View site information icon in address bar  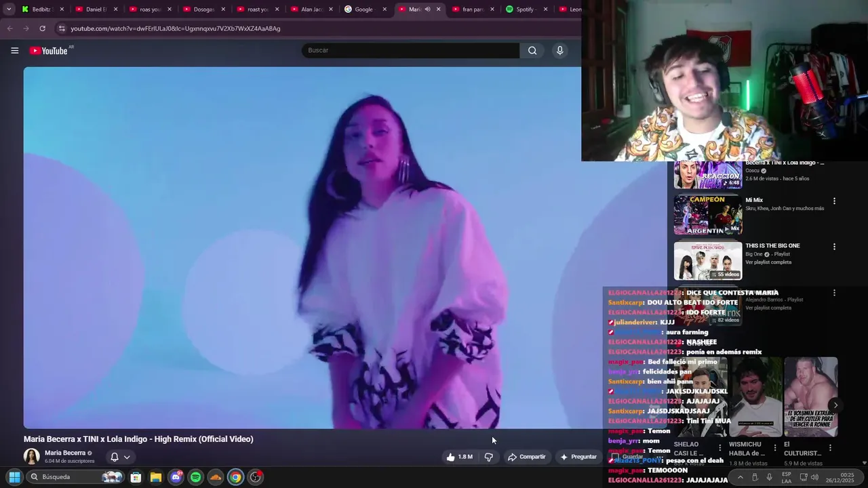tap(62, 28)
